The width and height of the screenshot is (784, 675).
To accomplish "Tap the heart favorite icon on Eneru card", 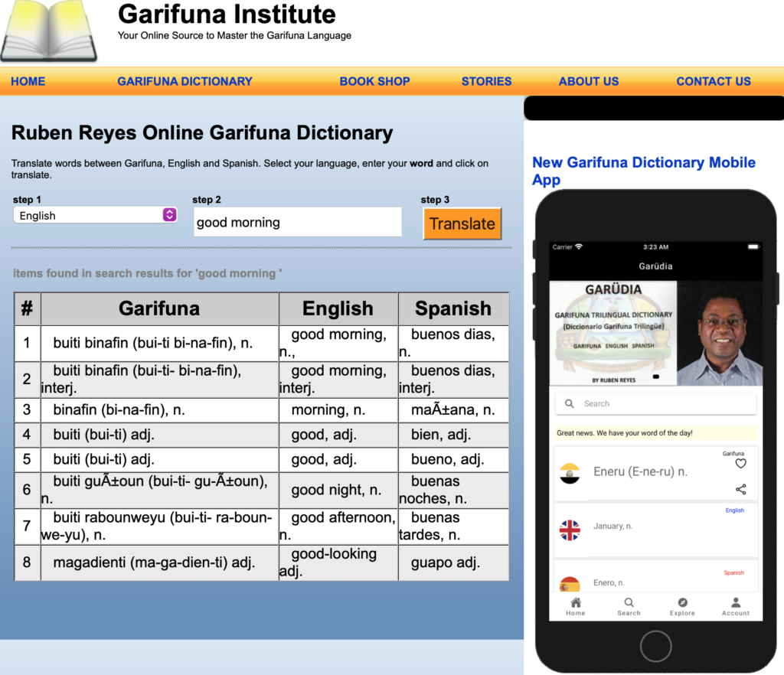I will pos(740,464).
